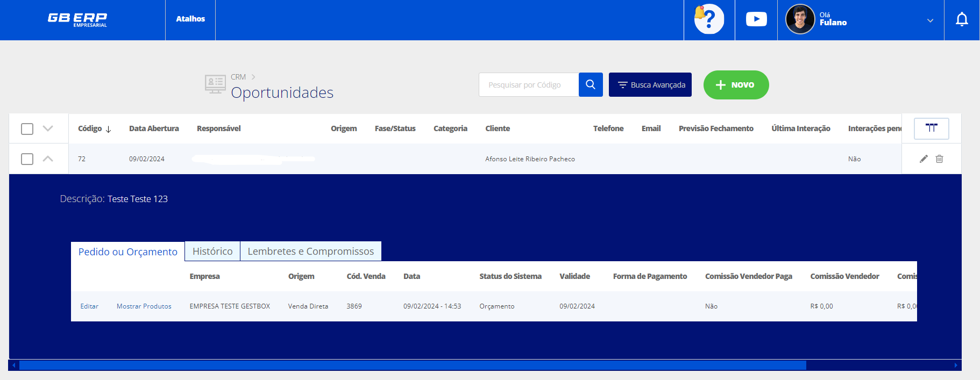Image resolution: width=980 pixels, height=380 pixels.
Task: Expand the header chevron next to select-all
Action: [x=48, y=128]
